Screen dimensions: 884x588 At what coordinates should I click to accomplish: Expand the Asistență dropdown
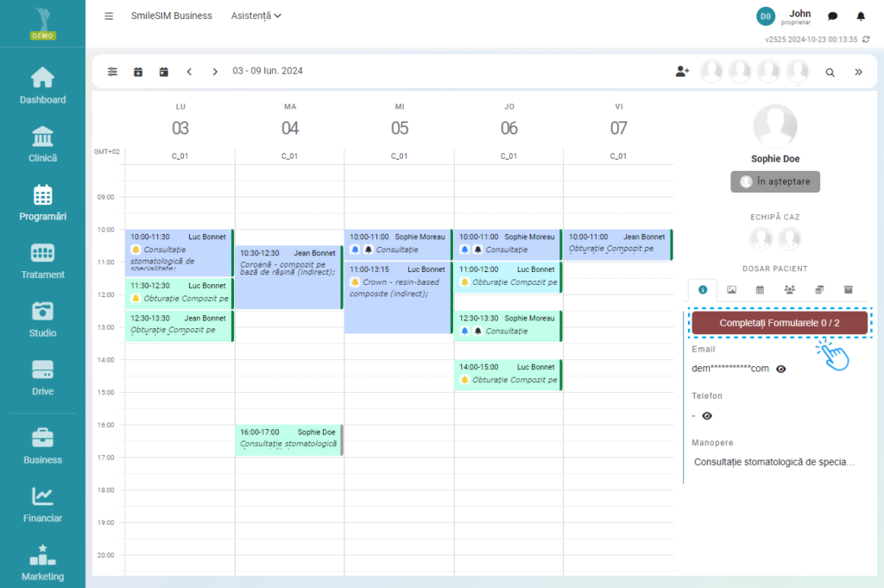256,16
